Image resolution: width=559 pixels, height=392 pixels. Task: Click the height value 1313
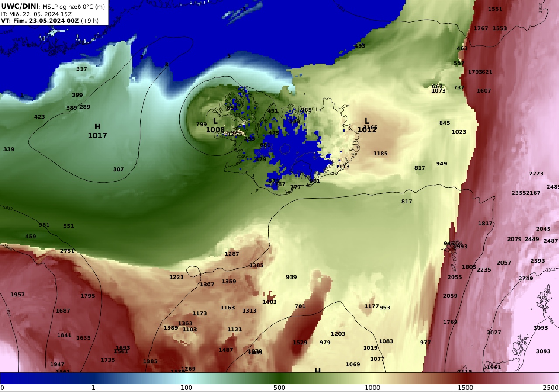(x=249, y=311)
